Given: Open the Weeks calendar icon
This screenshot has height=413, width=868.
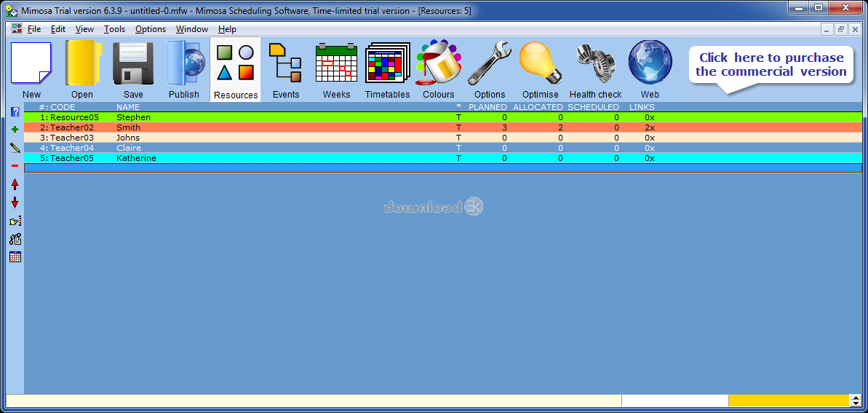Looking at the screenshot, I should tap(336, 63).
